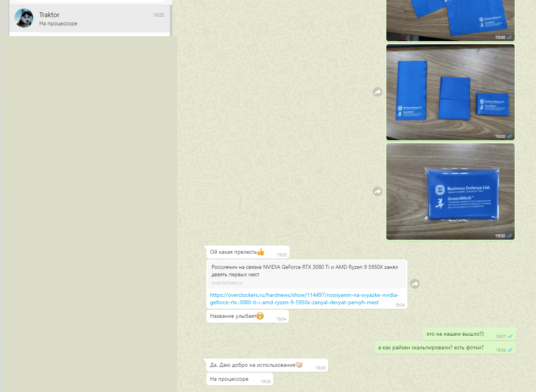The width and height of the screenshot is (536, 392).
Task: Click 19:08 timestamp on 'а как райзен' message
Action: coord(501,350)
